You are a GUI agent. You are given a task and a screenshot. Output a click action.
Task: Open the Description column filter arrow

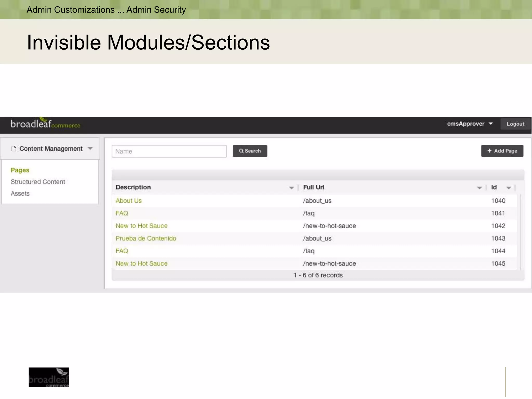pos(291,188)
